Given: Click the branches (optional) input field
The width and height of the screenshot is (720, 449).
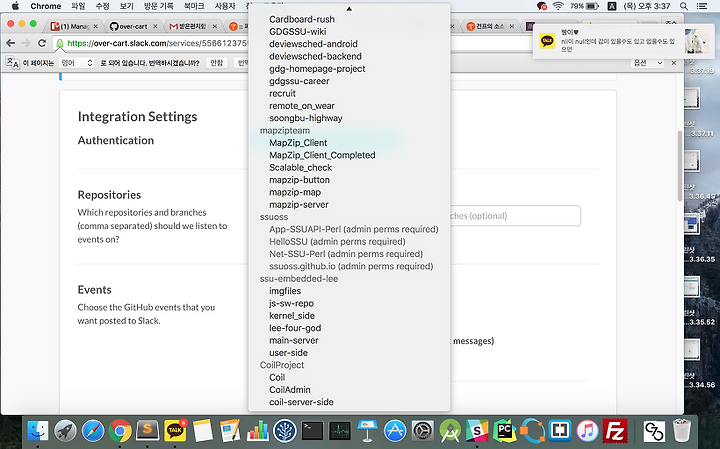Looking at the screenshot, I should pyautogui.click(x=515, y=216).
